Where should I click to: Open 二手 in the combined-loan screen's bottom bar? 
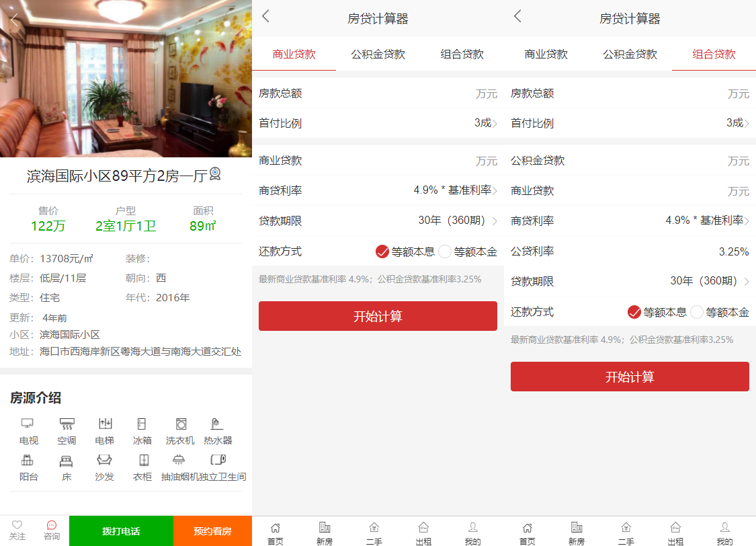626,533
